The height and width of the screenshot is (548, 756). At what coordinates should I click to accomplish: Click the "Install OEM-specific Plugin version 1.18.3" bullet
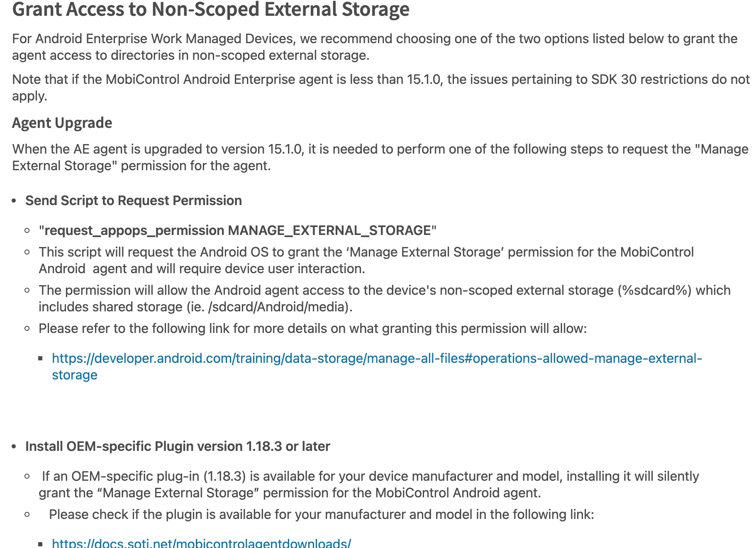pos(178,446)
